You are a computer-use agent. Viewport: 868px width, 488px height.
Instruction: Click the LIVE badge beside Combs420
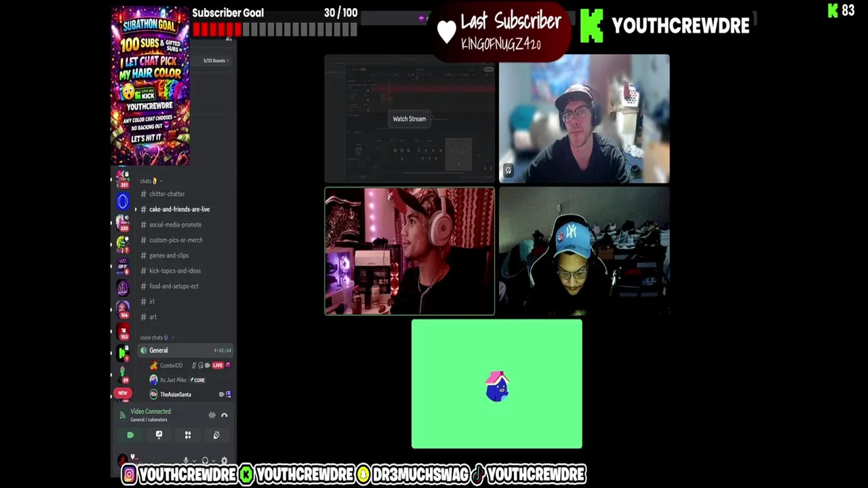[x=218, y=365]
